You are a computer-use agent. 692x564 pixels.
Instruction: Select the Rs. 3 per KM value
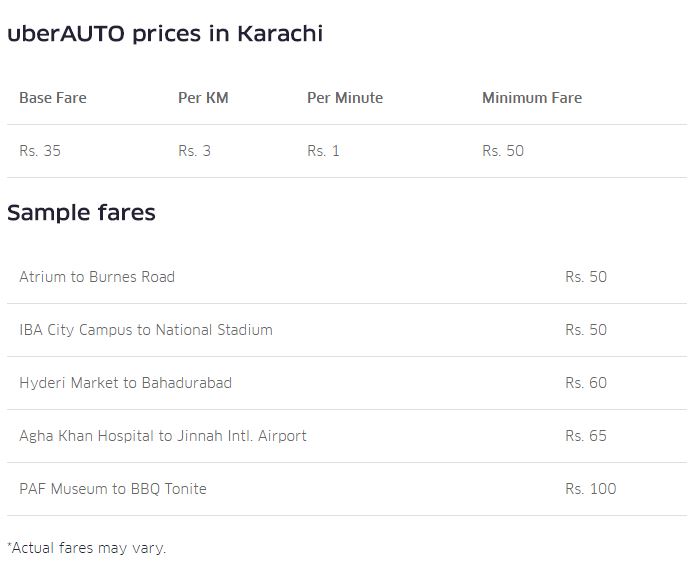click(194, 151)
